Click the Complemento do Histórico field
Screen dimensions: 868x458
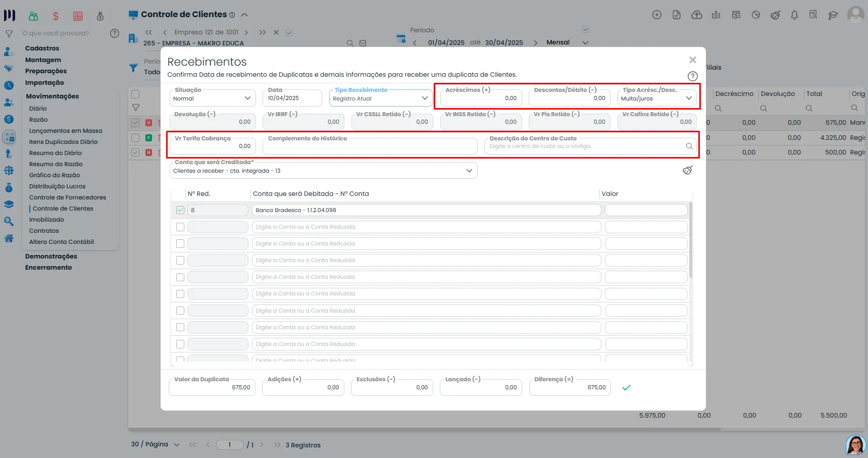[x=370, y=146]
